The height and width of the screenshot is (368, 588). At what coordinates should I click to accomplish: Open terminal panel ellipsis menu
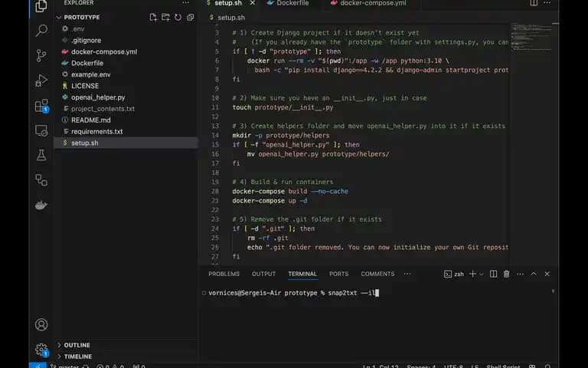pos(520,274)
